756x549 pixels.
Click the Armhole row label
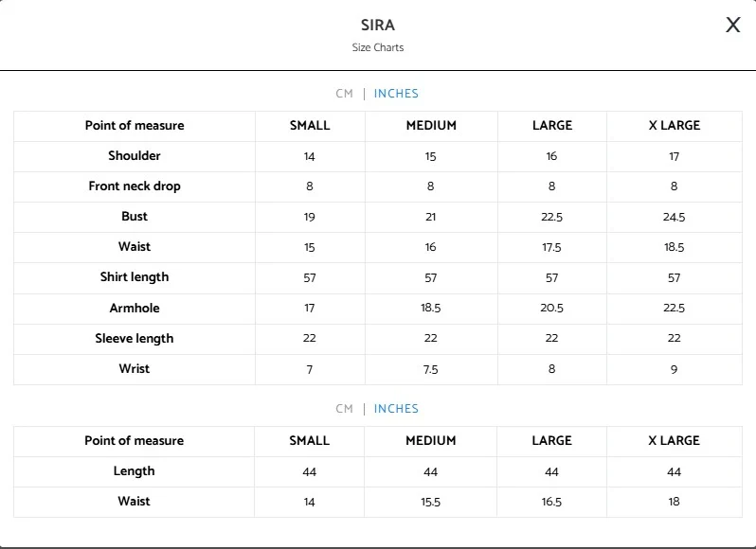(135, 308)
